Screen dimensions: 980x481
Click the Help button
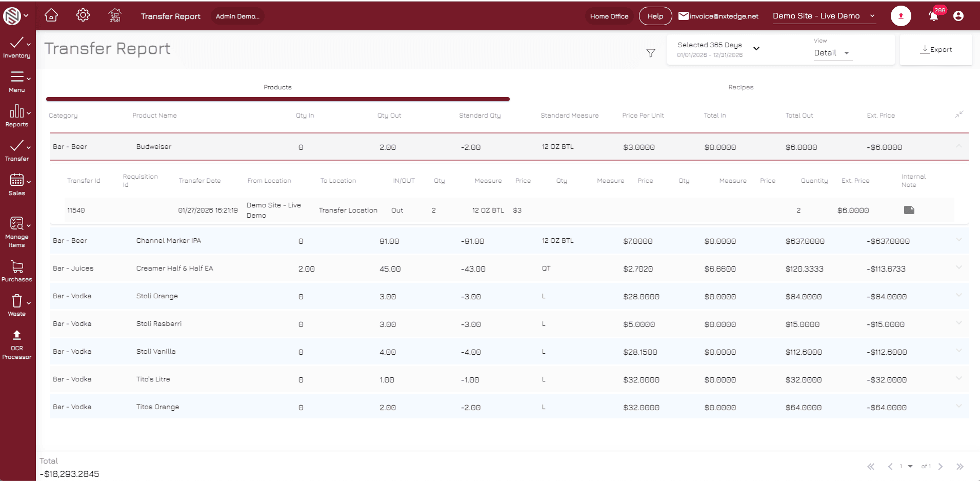tap(655, 16)
